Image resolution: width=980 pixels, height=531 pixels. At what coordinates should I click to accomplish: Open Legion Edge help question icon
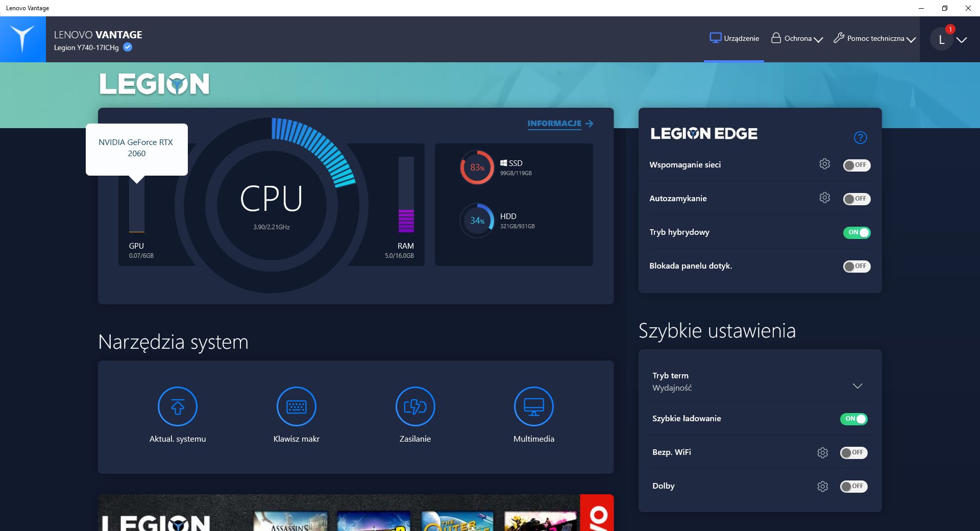click(860, 137)
